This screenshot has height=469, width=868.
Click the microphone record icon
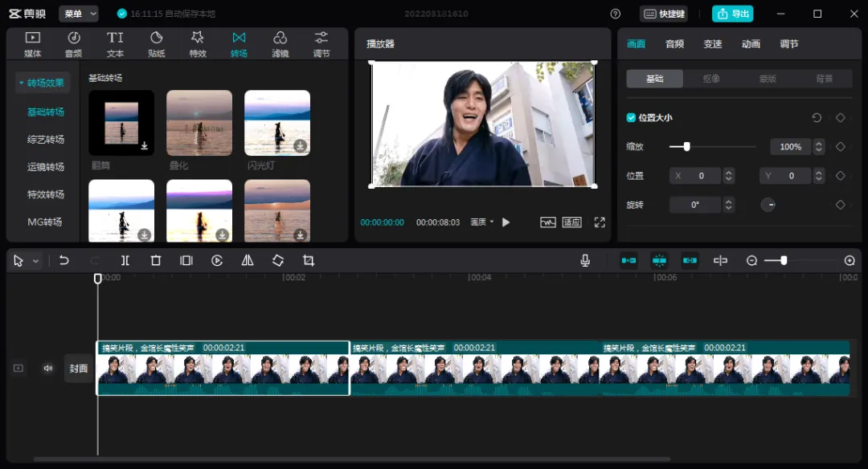pos(585,260)
